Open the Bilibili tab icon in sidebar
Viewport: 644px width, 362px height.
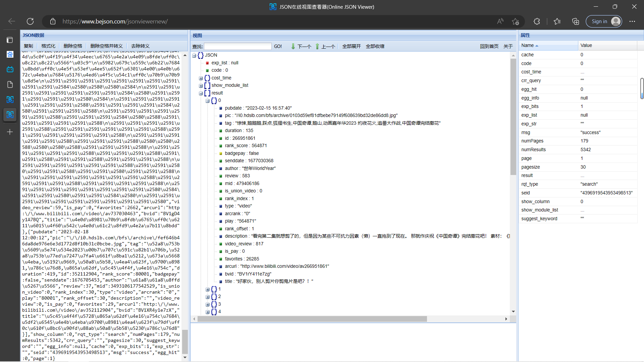coord(10,69)
